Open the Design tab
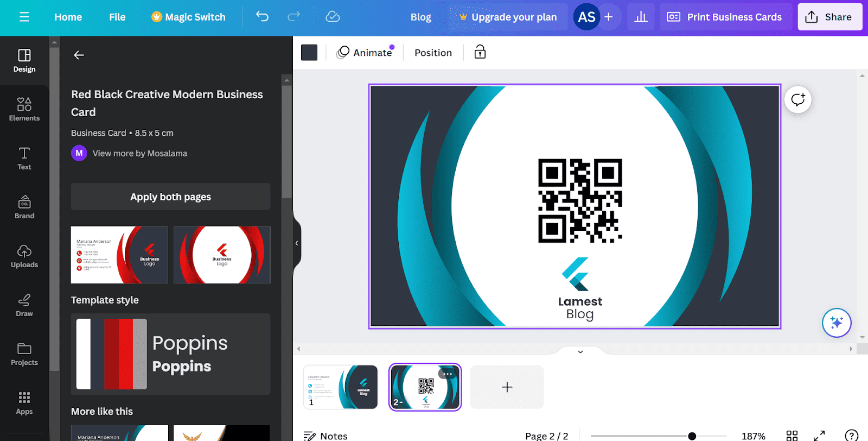The image size is (868, 441). point(24,61)
